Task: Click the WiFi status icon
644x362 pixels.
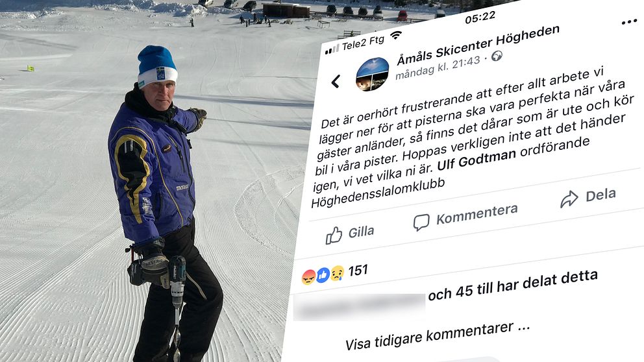Action: coord(395,35)
